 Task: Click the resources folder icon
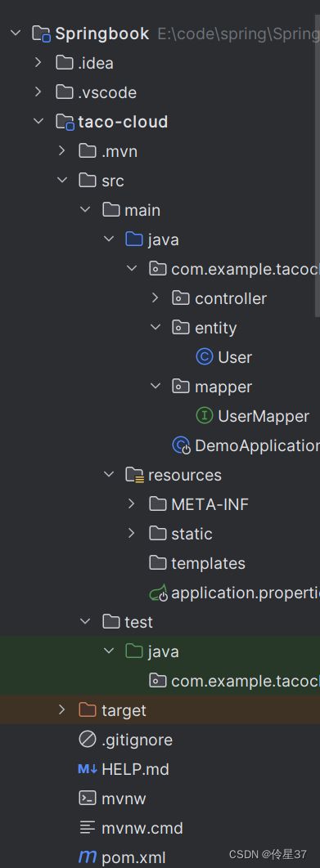135,474
